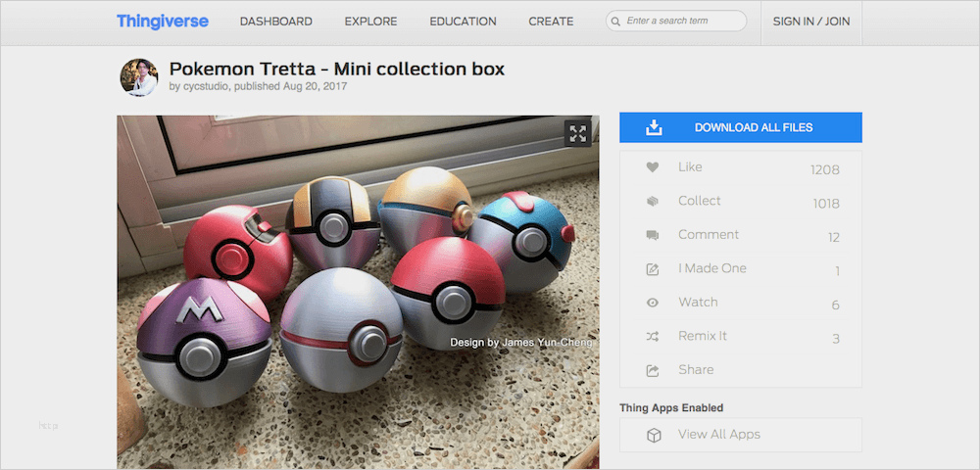980x470 pixels.
Task: Click the cycstudio avatar thumbnail
Action: 139,77
